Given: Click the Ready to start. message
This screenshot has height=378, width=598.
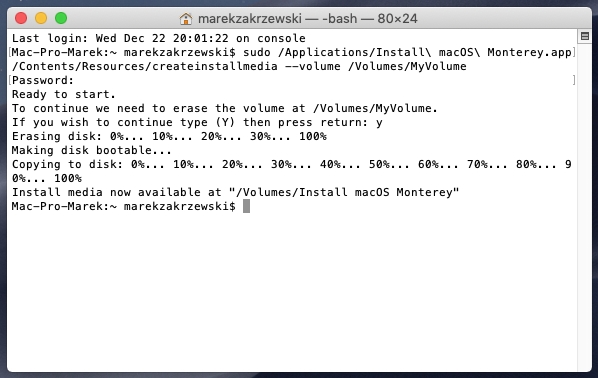Looking at the screenshot, I should tap(64, 94).
